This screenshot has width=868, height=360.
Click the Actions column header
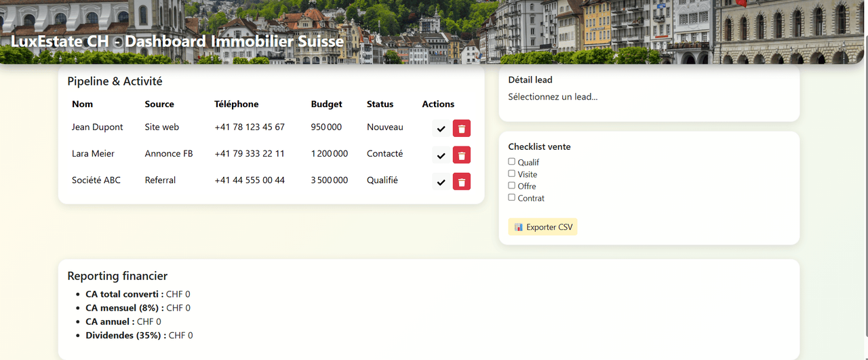pyautogui.click(x=438, y=104)
